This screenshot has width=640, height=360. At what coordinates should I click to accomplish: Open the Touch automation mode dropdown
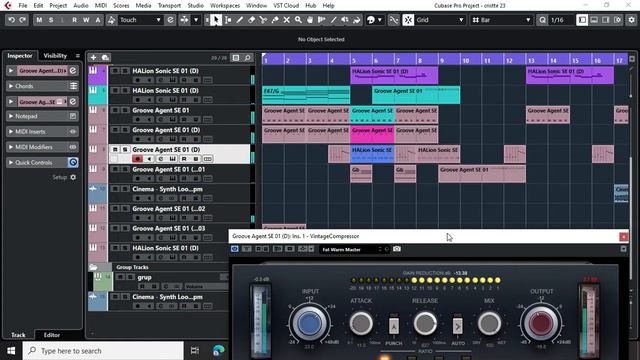point(140,20)
